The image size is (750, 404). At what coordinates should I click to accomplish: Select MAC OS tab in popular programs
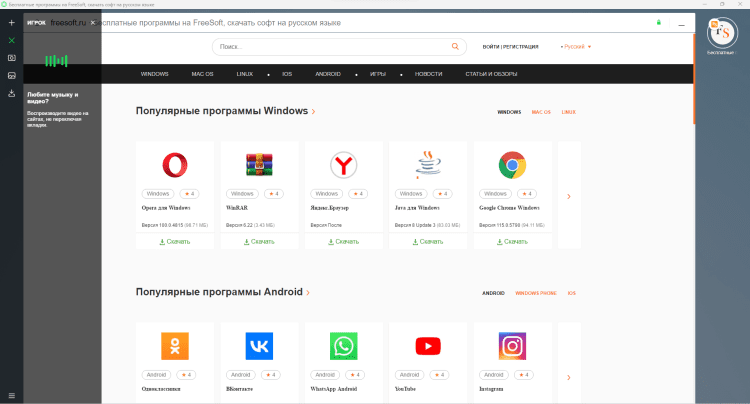541,112
